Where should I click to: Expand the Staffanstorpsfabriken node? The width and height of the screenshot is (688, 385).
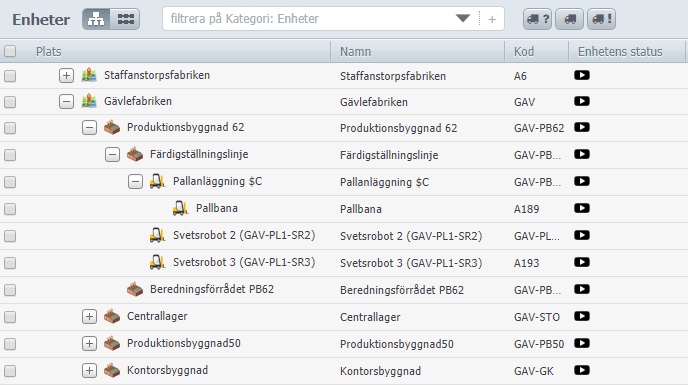pos(66,76)
